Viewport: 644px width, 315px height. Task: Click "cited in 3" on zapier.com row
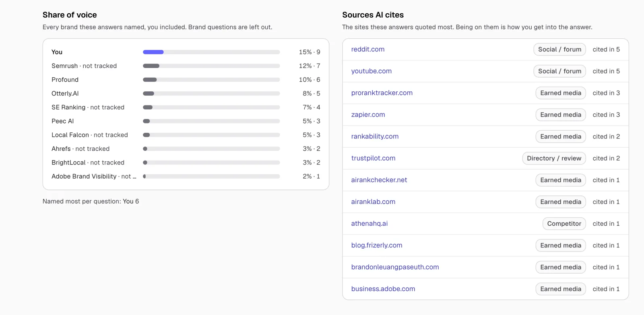point(606,114)
